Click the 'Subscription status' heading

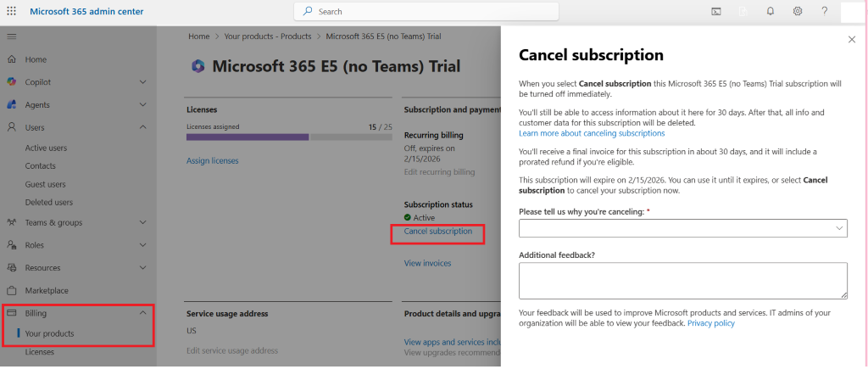(438, 204)
